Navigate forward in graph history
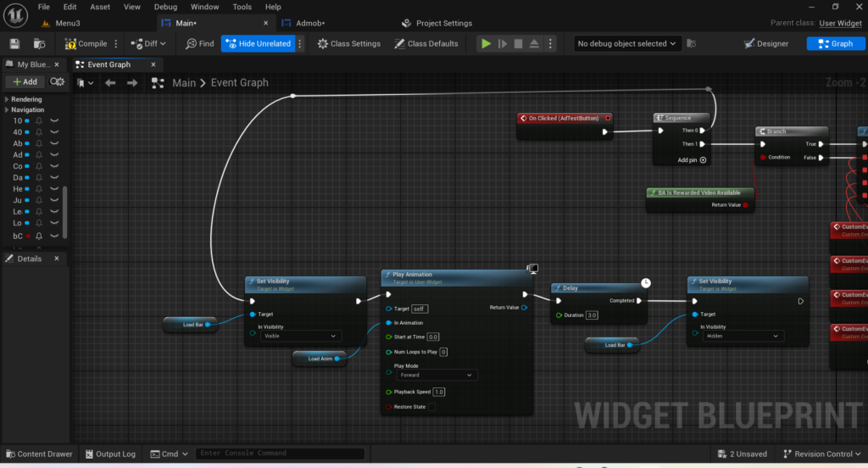Screen dimensions: 868x468 tap(131, 82)
